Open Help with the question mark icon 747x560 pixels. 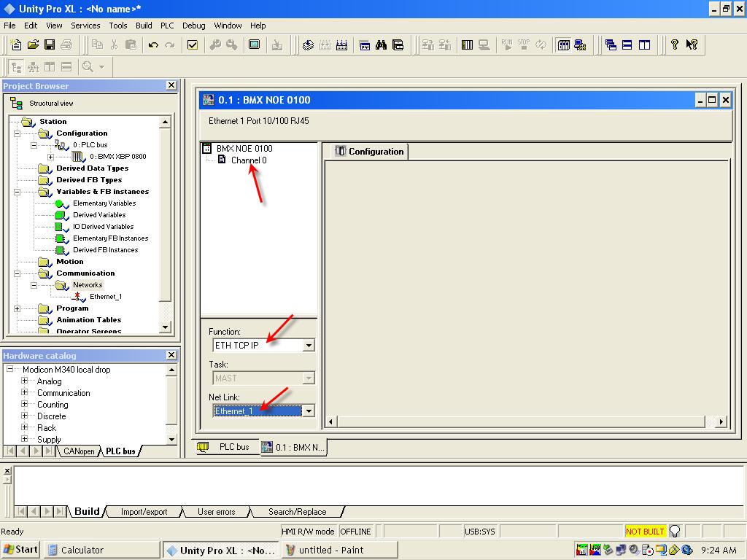click(x=675, y=44)
